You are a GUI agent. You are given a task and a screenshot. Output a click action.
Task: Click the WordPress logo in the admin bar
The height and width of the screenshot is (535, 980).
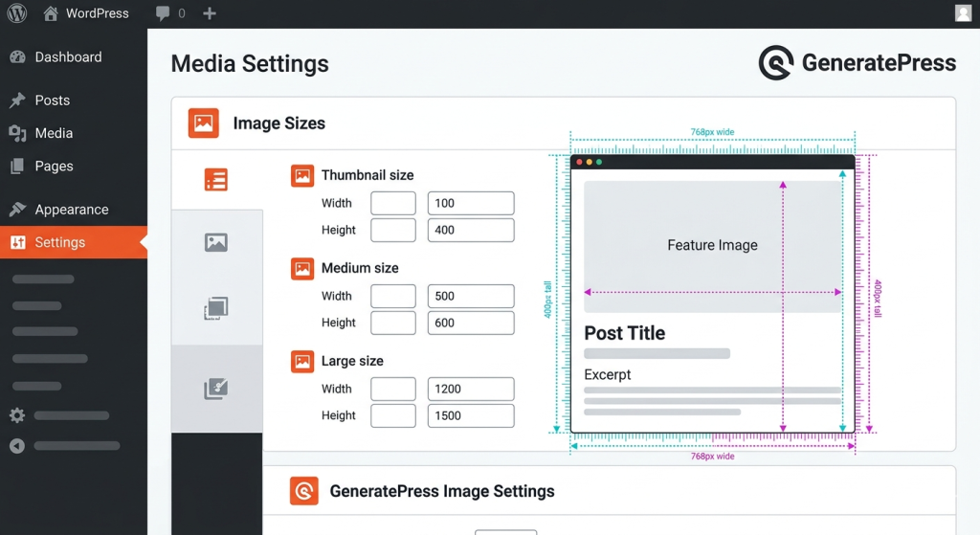[x=17, y=13]
